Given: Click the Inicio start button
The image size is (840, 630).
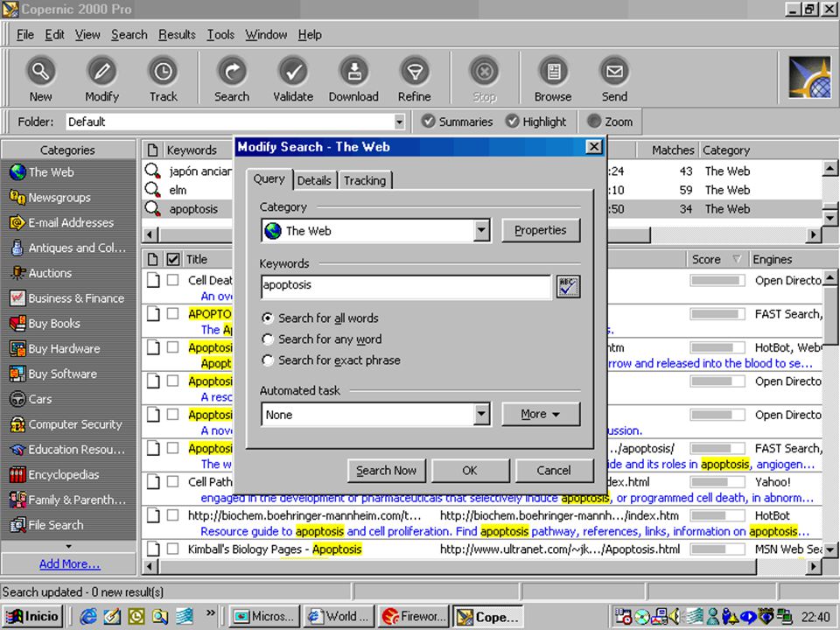Looking at the screenshot, I should (x=33, y=617).
